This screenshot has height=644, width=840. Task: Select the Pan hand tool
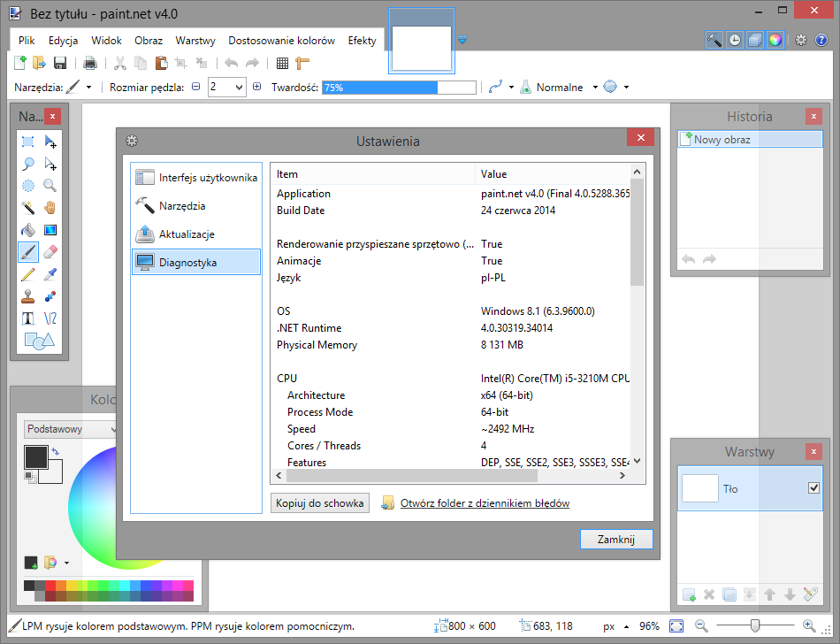click(x=50, y=208)
